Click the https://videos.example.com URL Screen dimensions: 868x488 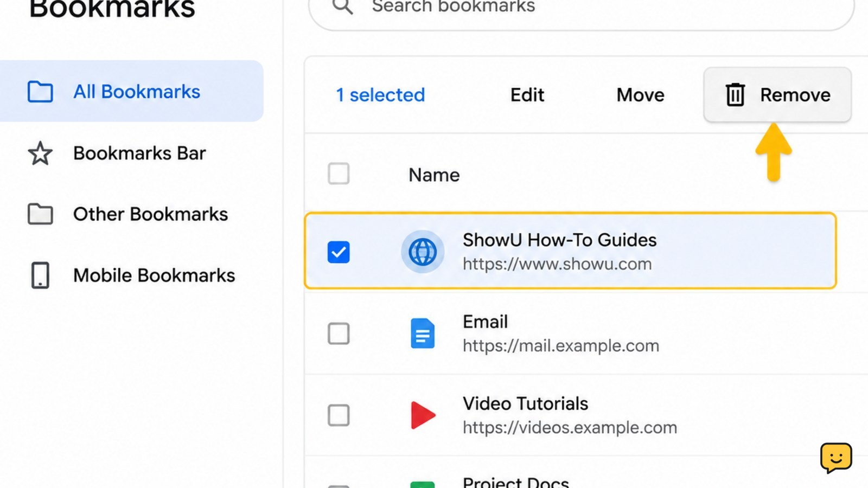point(570,428)
